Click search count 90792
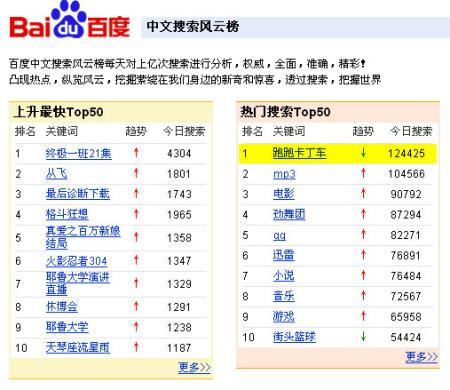Image resolution: width=450 pixels, height=390 pixels. tap(406, 194)
